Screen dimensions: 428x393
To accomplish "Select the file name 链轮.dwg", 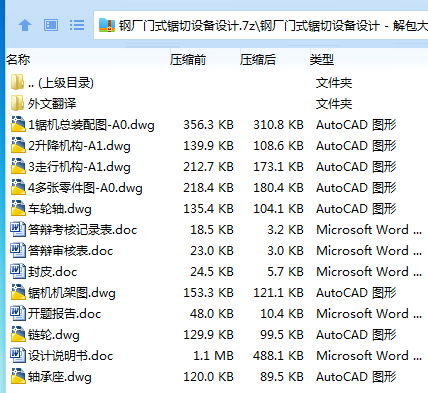I will point(54,335).
